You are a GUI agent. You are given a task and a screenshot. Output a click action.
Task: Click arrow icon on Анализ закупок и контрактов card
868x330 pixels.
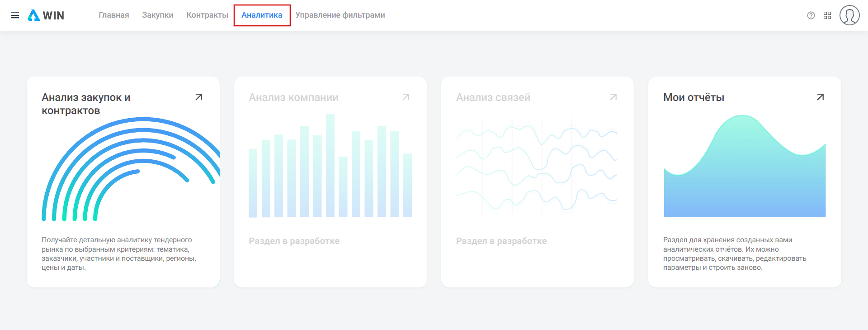[198, 97]
